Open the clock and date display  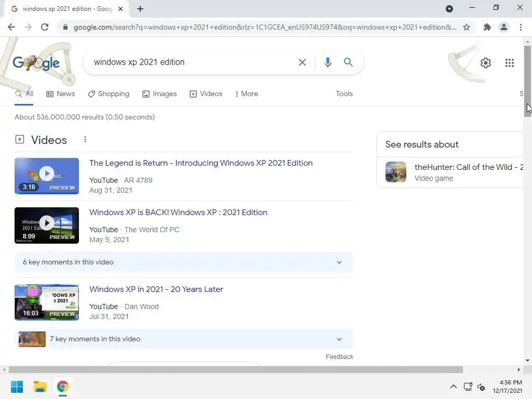tap(507, 387)
